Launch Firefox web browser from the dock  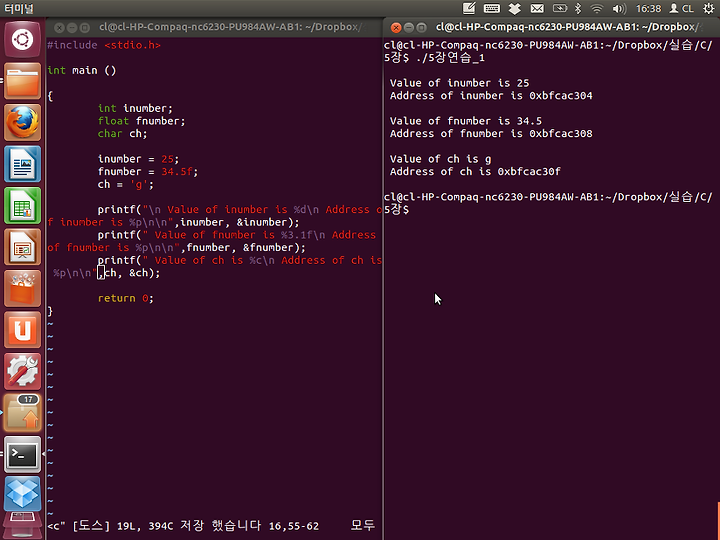22,123
